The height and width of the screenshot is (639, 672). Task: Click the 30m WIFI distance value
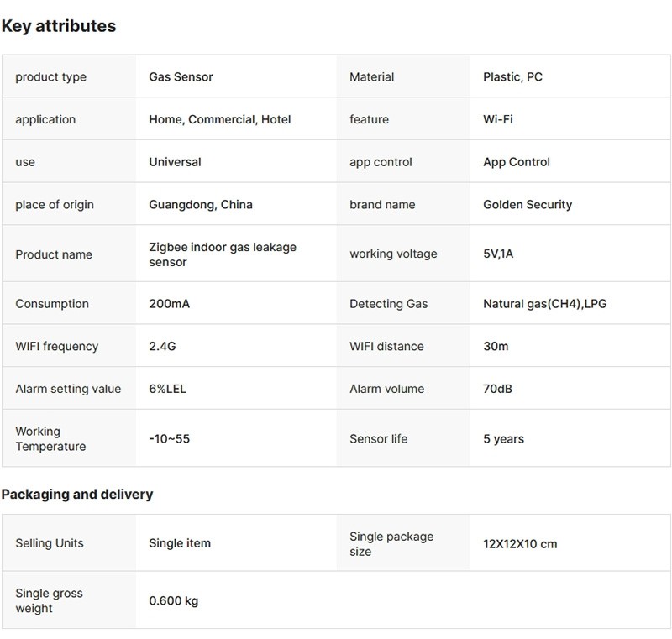click(496, 347)
